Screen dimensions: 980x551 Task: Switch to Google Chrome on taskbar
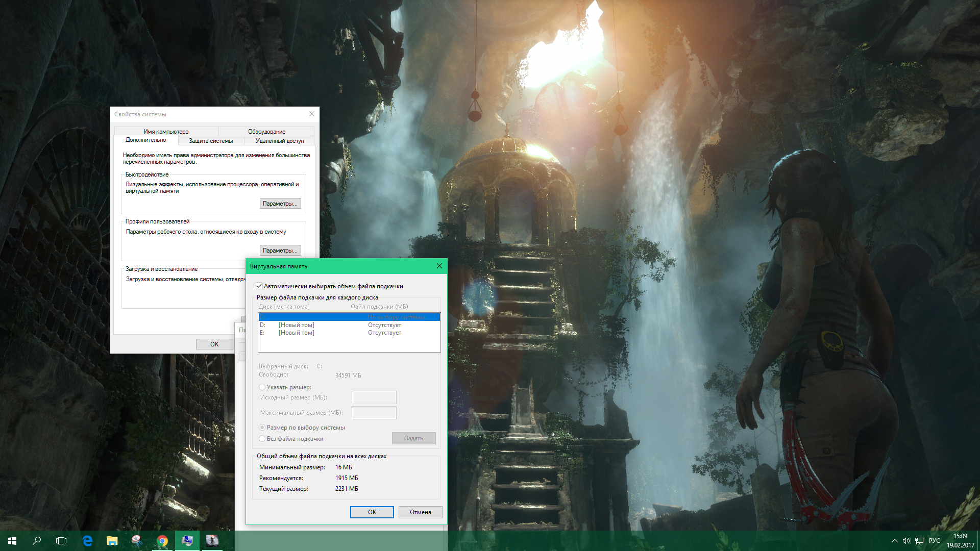162,541
